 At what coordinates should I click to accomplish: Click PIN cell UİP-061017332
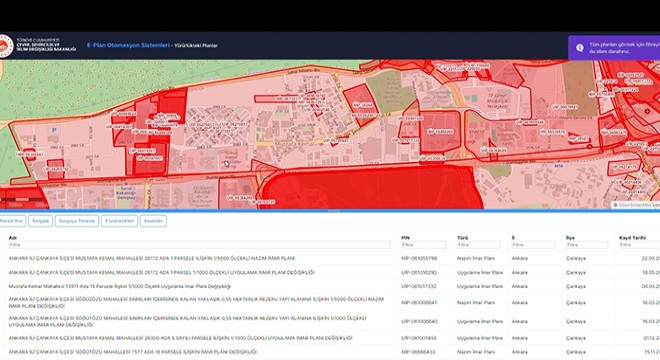point(419,286)
